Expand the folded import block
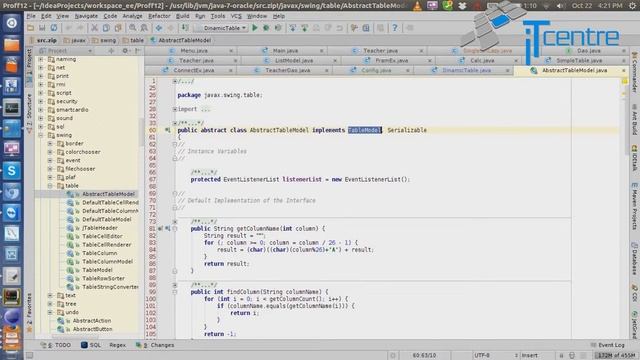The image size is (640, 360). click(175, 109)
